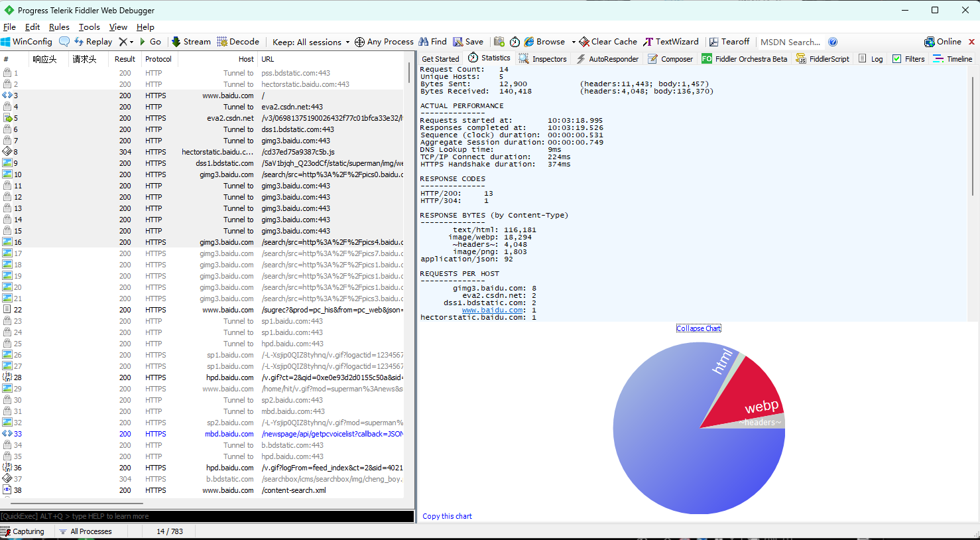Click the Go resume button
Screen dimensions: 980x540
(150, 42)
